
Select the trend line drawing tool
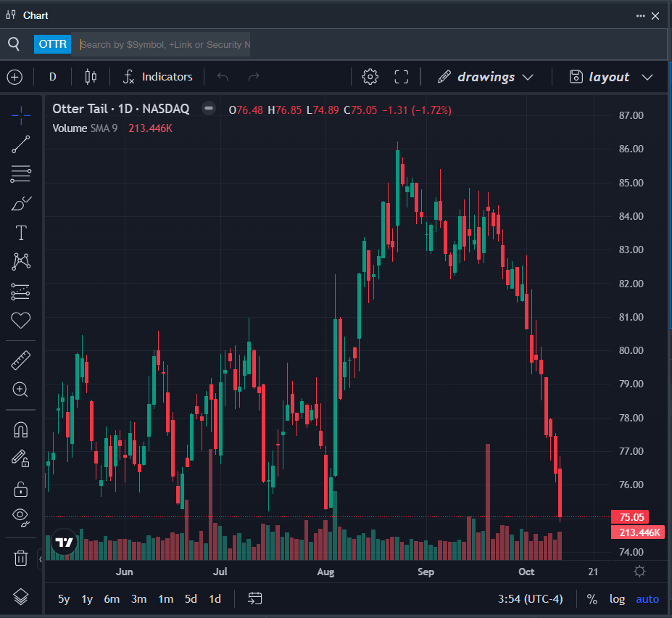21,144
